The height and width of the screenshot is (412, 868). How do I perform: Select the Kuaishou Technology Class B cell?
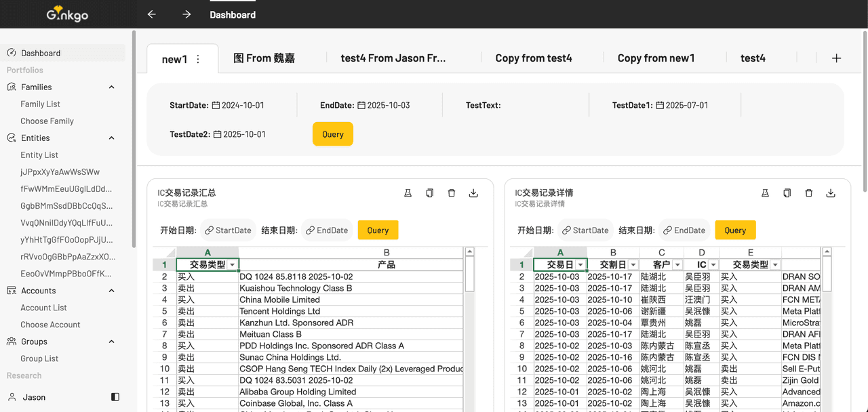(x=351, y=288)
